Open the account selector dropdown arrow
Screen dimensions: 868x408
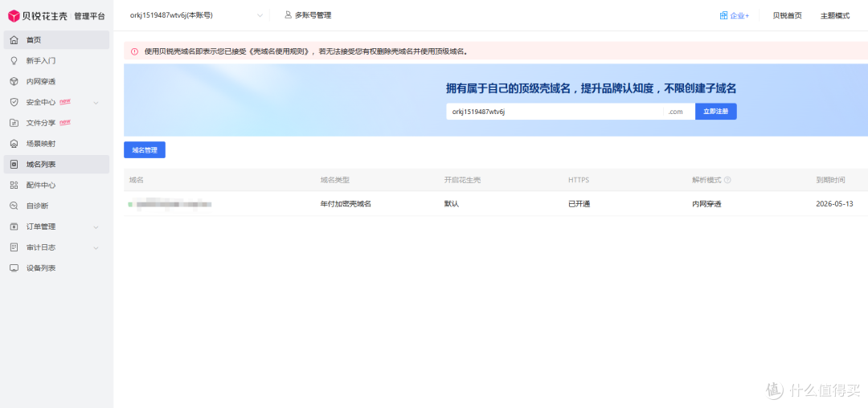260,15
